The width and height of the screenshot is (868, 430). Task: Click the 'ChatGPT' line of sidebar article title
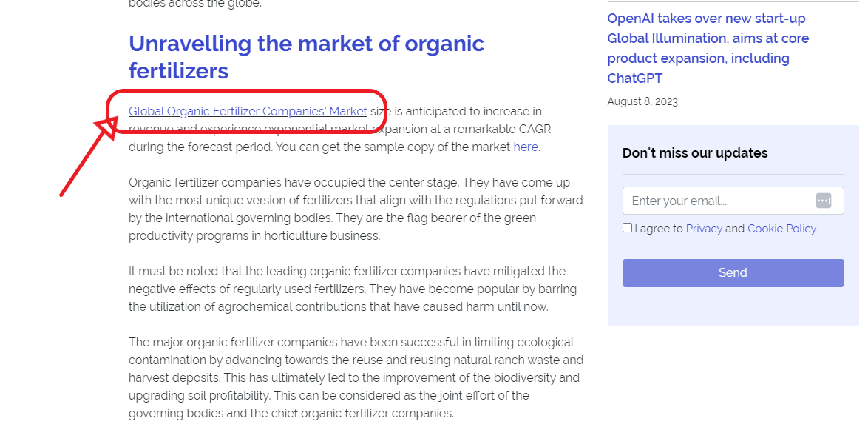pos(635,78)
